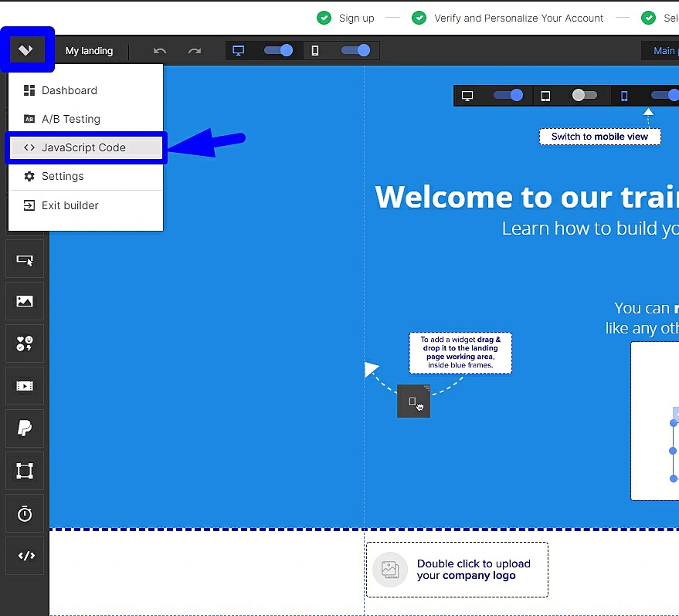Image resolution: width=679 pixels, height=616 pixels.
Task: Click the Undo arrow in toolbar
Action: coord(160,51)
